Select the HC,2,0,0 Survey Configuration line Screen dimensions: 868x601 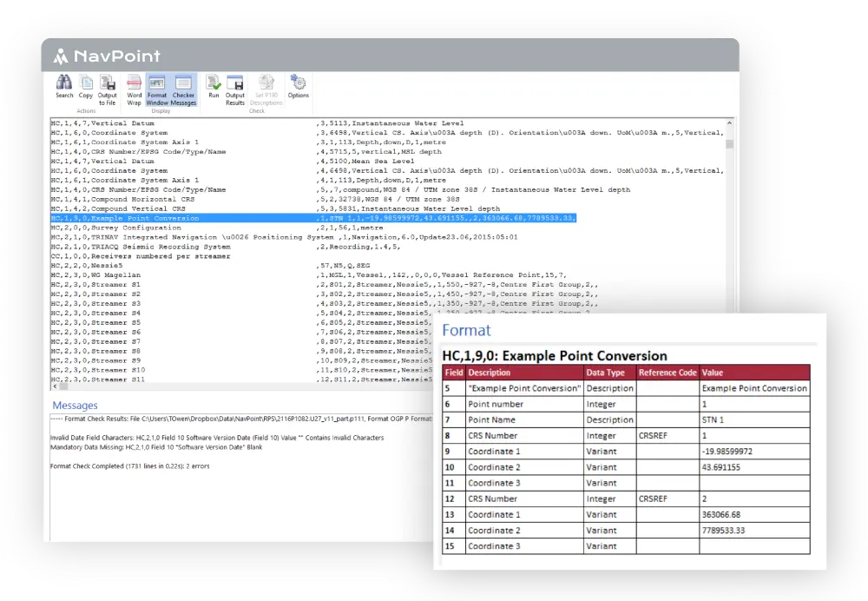pos(216,228)
